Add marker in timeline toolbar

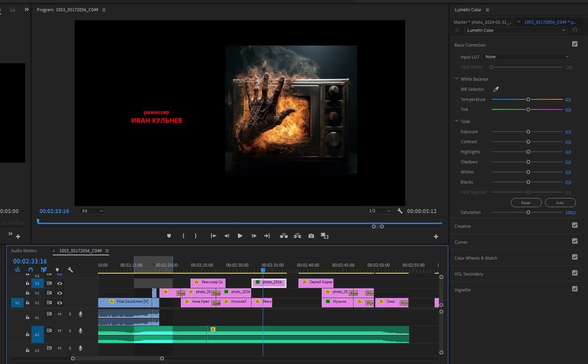pyautogui.click(x=57, y=270)
